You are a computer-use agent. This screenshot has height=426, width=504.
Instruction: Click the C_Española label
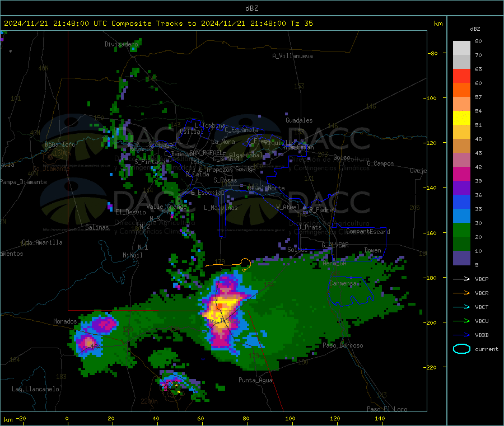(241, 130)
